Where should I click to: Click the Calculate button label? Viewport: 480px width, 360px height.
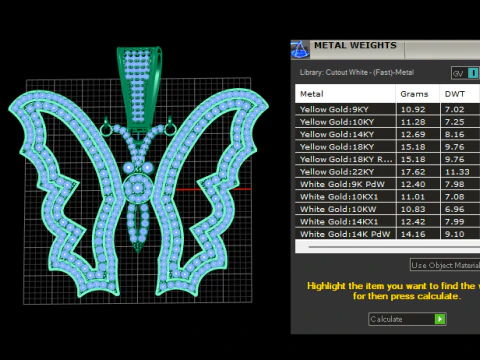pyautogui.click(x=386, y=319)
